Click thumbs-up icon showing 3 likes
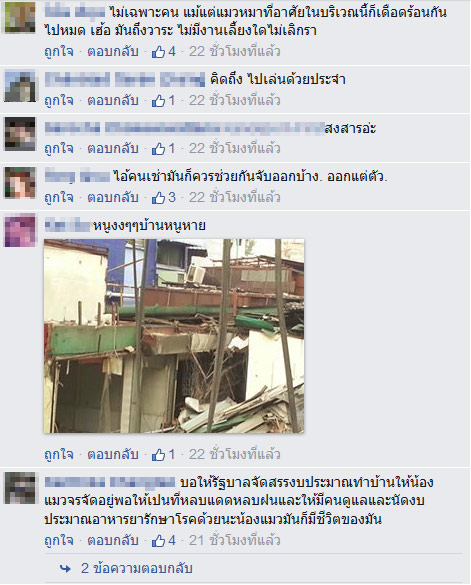Image resolution: width=471 pixels, height=585 pixels. [x=158, y=197]
